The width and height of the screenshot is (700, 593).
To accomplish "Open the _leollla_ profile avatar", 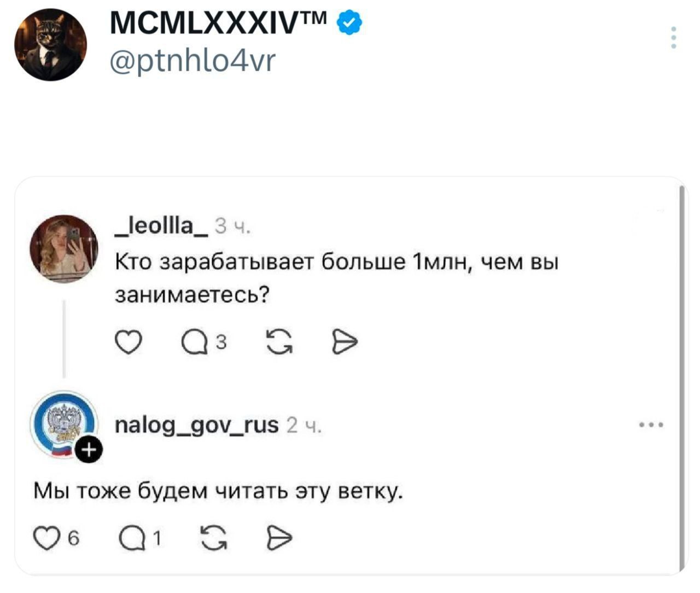I will (x=63, y=249).
